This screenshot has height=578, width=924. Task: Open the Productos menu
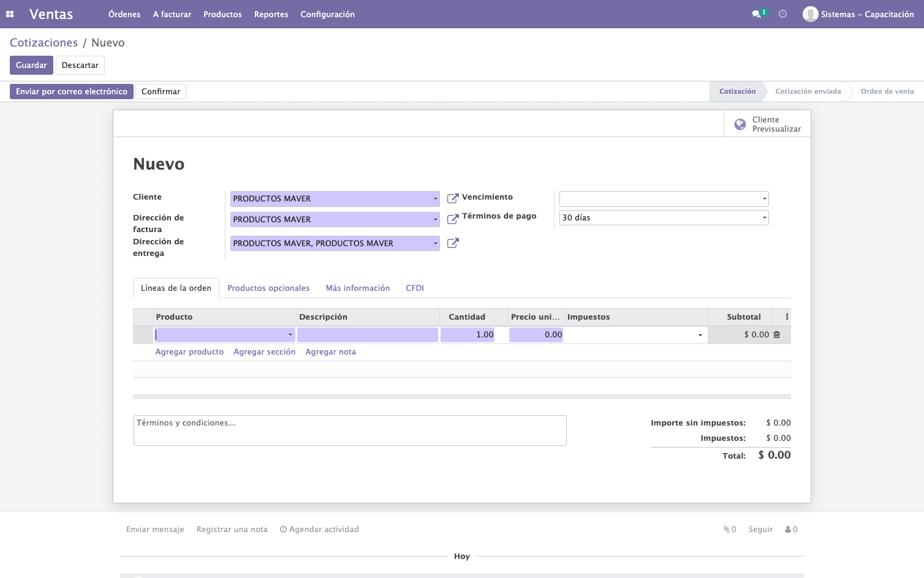click(222, 14)
